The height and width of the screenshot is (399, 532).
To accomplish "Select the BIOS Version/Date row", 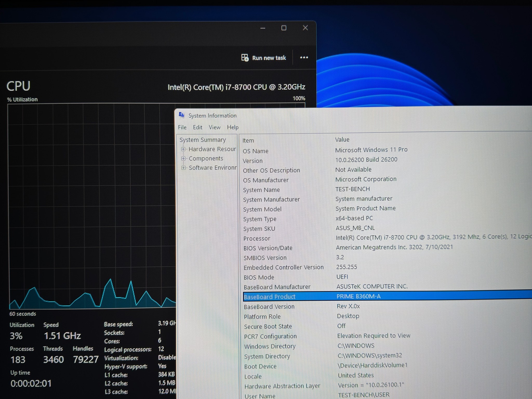I will 387,248.
